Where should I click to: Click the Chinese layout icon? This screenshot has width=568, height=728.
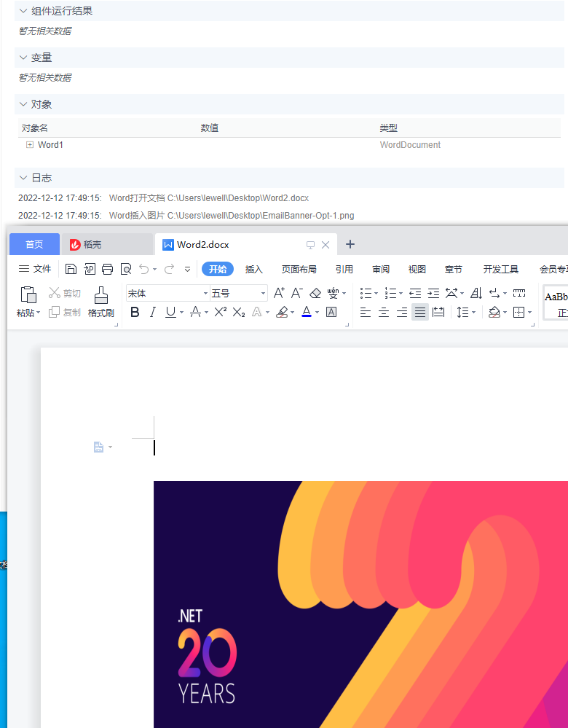pyautogui.click(x=451, y=293)
